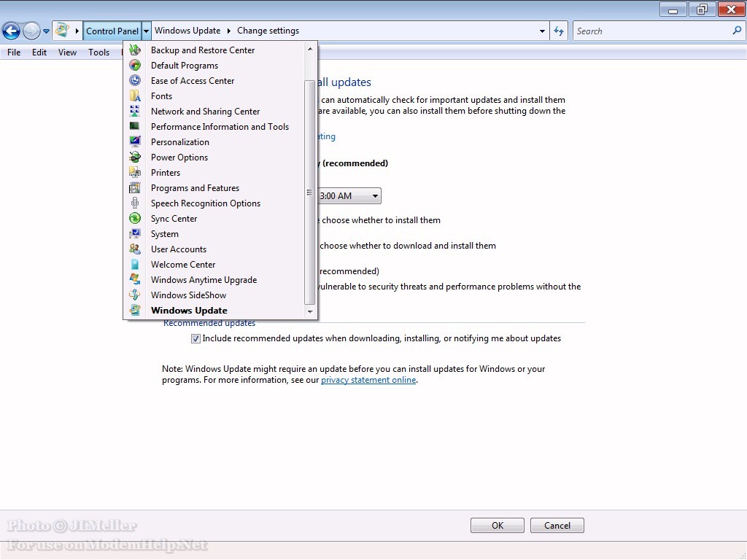Click the Sync Center icon
This screenshot has width=747, height=560.
click(135, 218)
